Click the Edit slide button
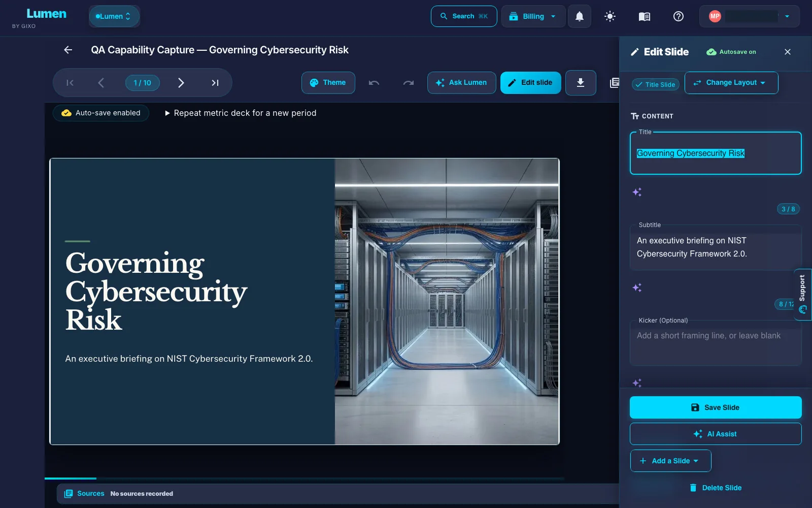 [x=530, y=83]
